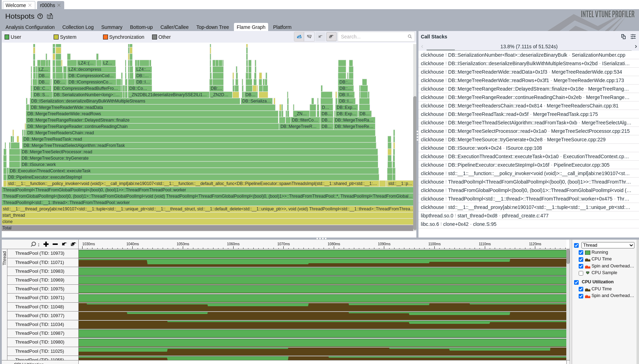Image resolution: width=639 pixels, height=364 pixels.
Task: Open the Hotspots help question-mark icon
Action: [40, 16]
